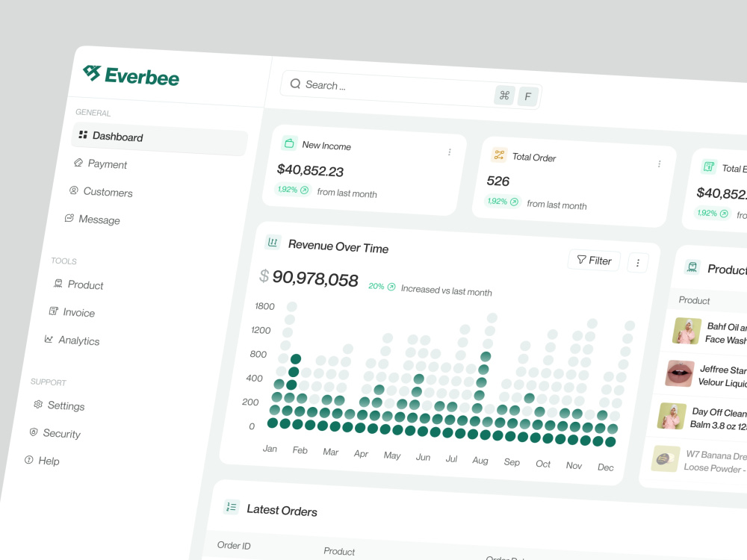Click the Total Order 1,92% growth badge

(503, 202)
